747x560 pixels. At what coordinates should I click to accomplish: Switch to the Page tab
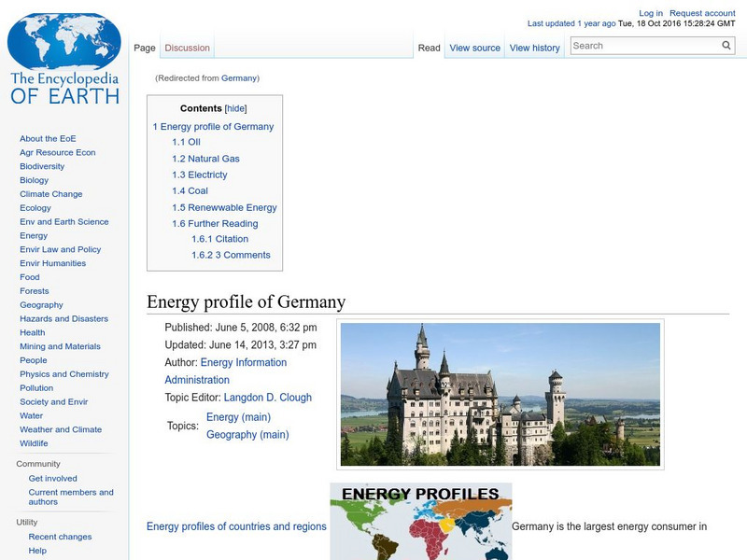[x=145, y=47]
